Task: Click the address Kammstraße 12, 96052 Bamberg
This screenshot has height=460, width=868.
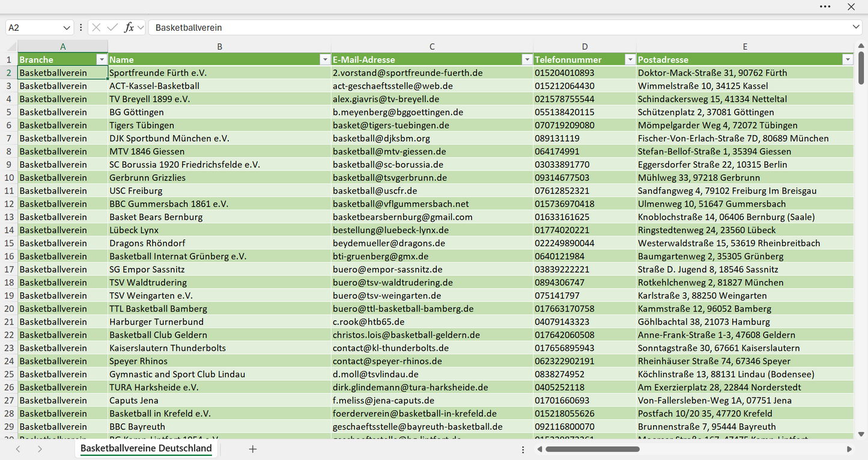Action: tap(745, 309)
